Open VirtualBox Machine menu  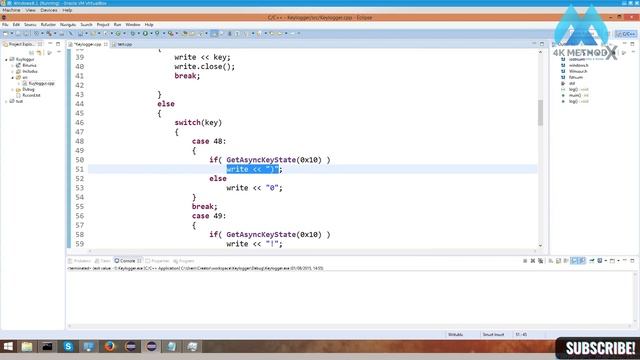11,10
